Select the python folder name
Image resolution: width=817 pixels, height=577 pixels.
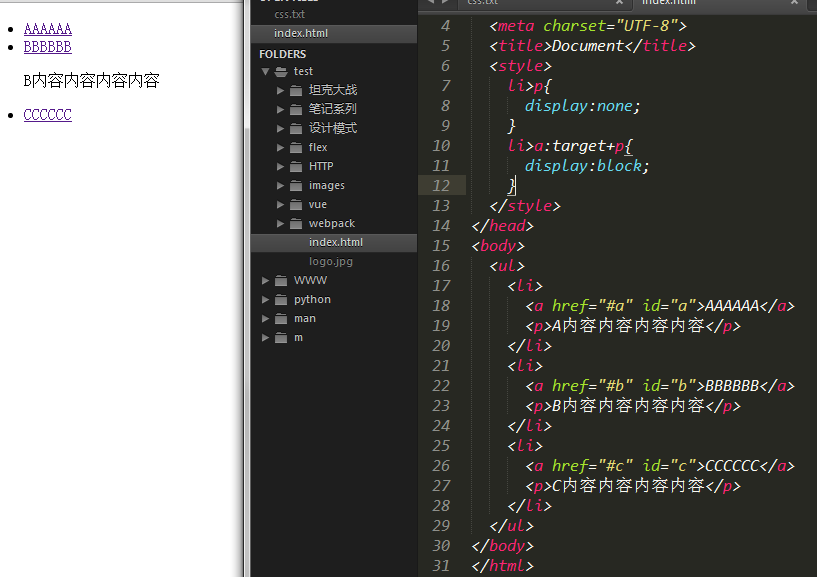[312, 300]
